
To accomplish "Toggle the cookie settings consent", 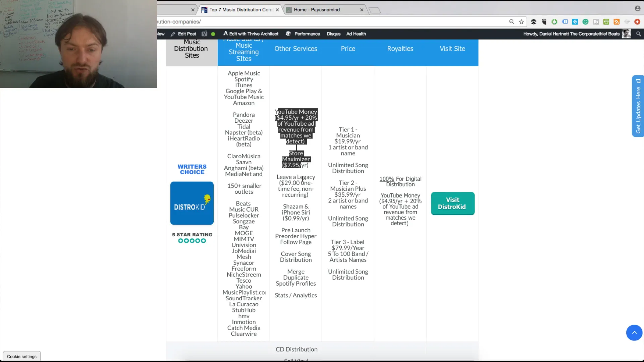I will pyautogui.click(x=22, y=356).
